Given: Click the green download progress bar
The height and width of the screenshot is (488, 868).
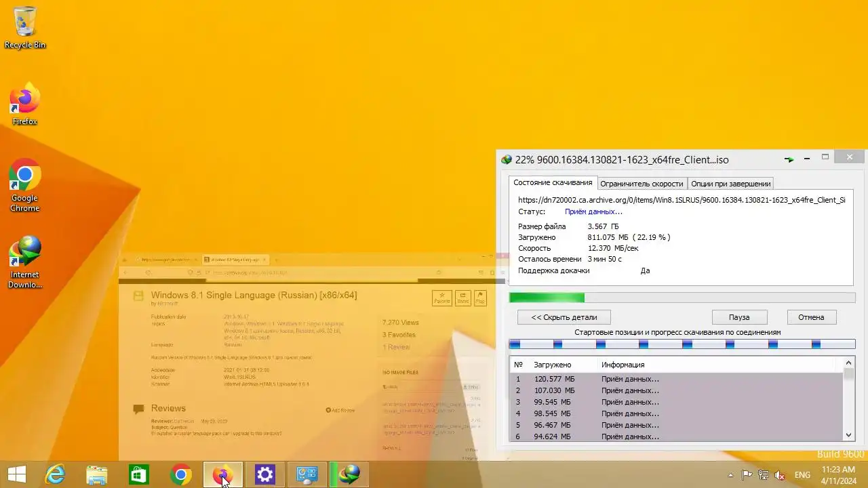Looking at the screenshot, I should [x=682, y=298].
